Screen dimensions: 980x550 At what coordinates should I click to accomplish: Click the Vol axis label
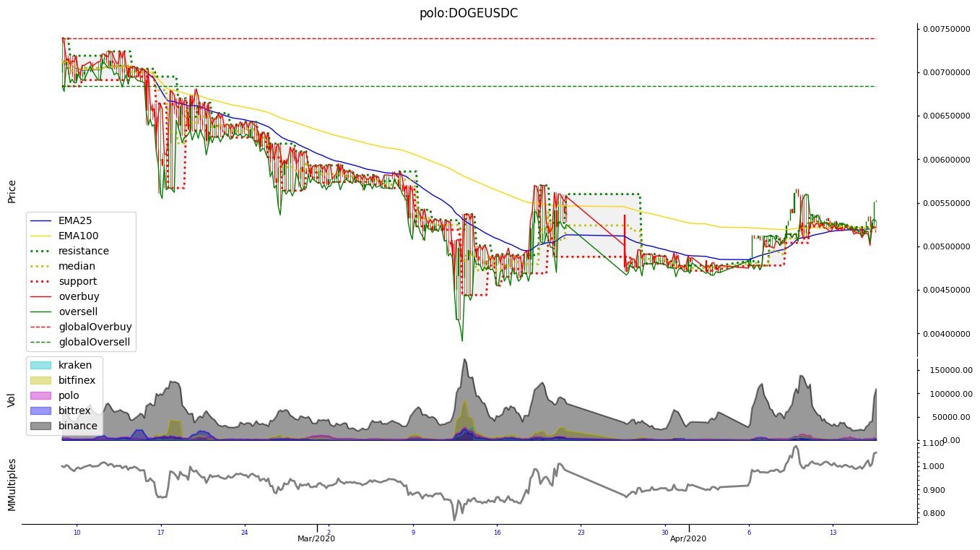(x=12, y=399)
